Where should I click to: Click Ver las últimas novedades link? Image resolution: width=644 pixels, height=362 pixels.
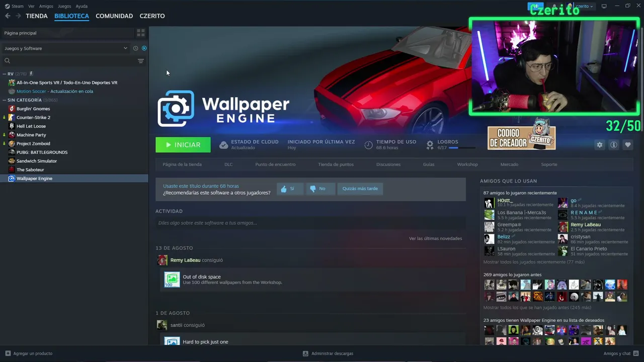(x=436, y=238)
